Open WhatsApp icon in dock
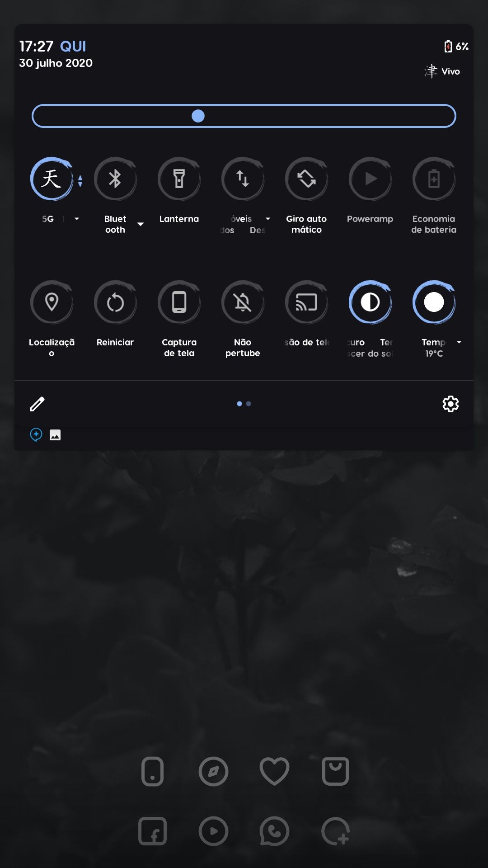The width and height of the screenshot is (488, 868). point(274,831)
